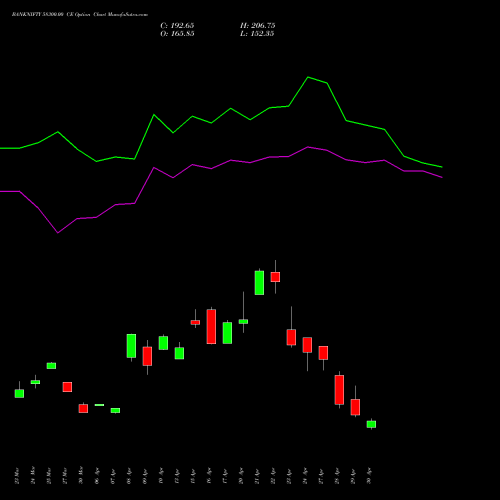Select the large red candle for 28 Apr
Image resolution: width=500 pixels, height=500 pixels.
tap(339, 390)
